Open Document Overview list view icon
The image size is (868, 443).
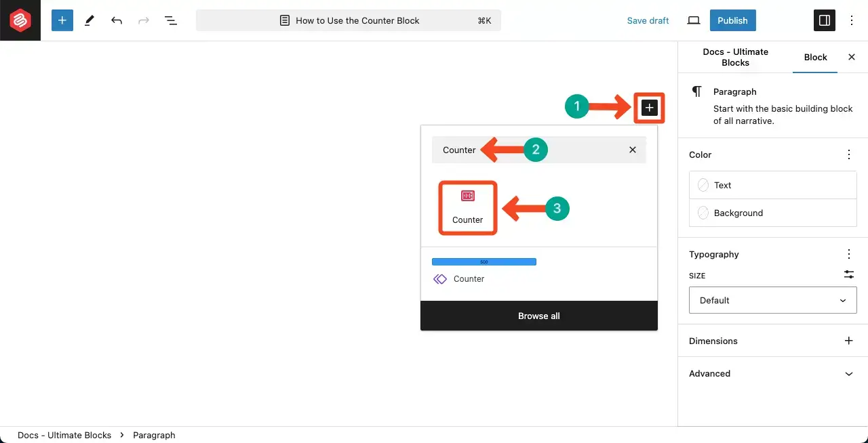point(171,20)
